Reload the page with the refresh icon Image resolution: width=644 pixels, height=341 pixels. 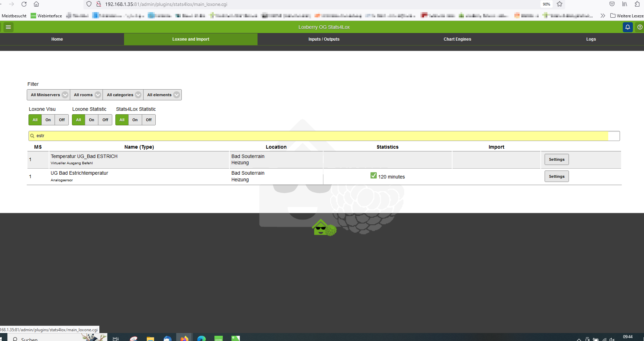[x=24, y=4]
